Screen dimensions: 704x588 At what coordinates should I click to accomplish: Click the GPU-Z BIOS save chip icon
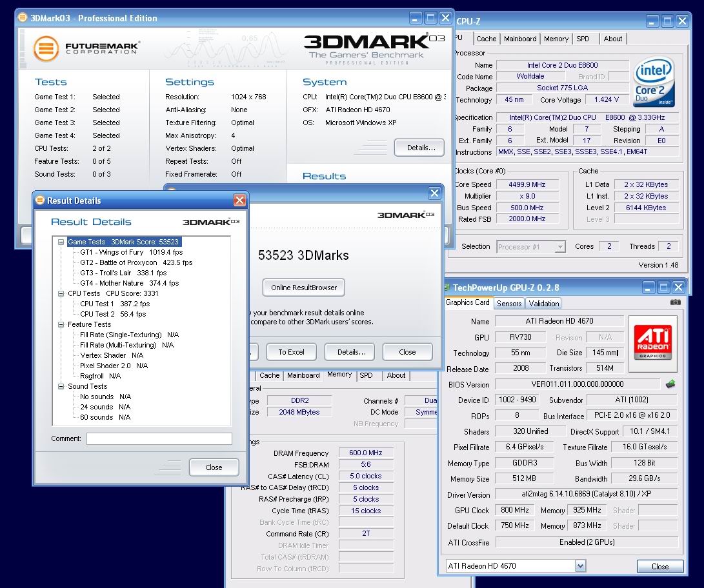670,384
